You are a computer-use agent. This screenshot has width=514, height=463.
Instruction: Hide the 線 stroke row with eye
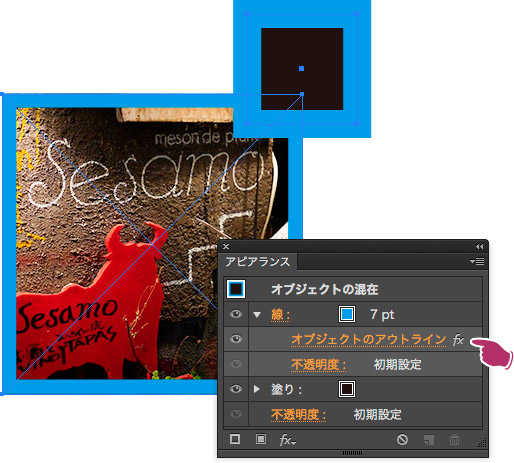[x=236, y=314]
